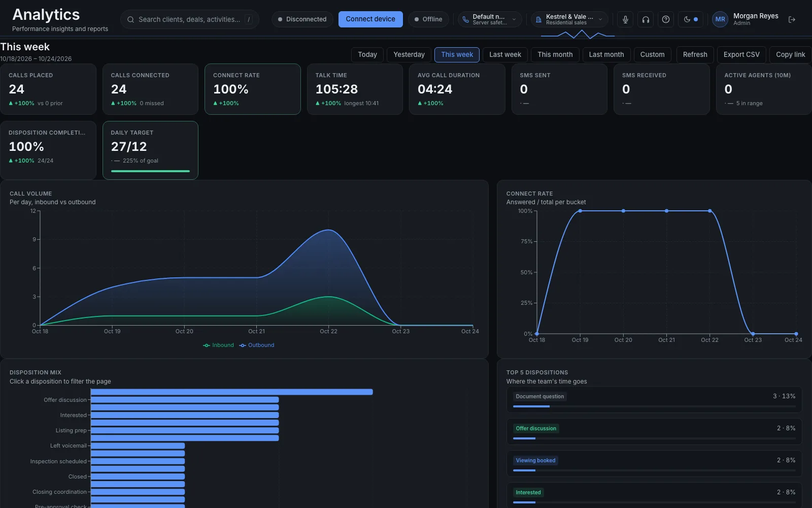
Task: Click the Copy link button
Action: (x=790, y=54)
